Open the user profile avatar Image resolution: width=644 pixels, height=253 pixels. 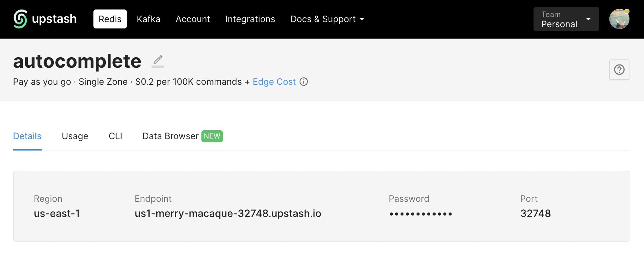click(619, 19)
